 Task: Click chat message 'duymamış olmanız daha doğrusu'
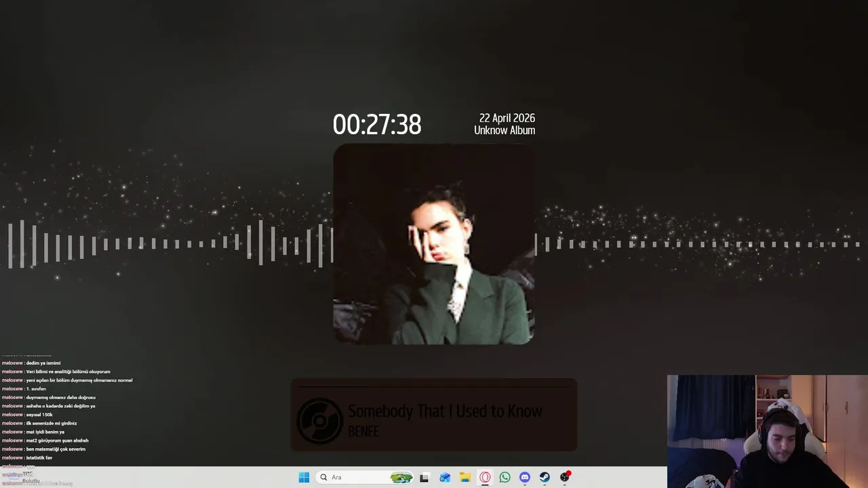click(60, 397)
